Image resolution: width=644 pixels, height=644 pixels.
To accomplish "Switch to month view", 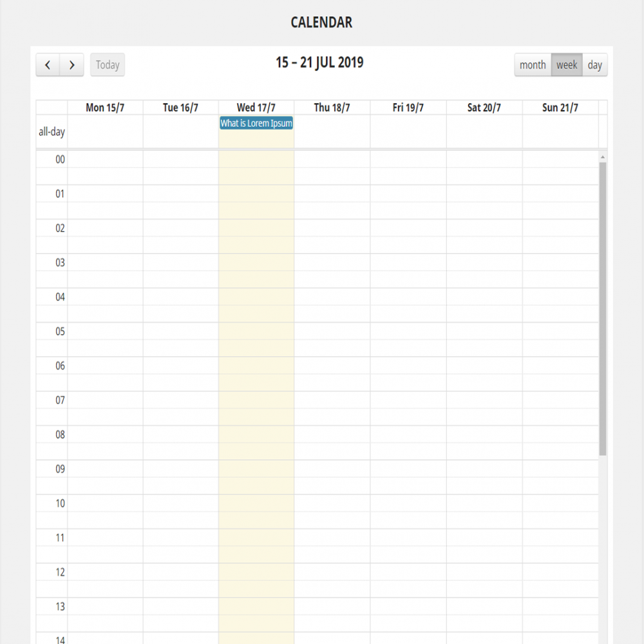I will [533, 65].
